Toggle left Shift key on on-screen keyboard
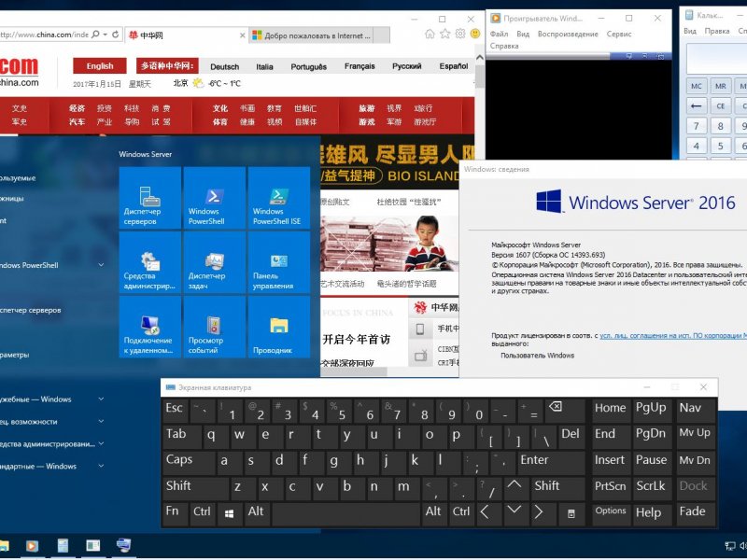747x560 pixels. pos(196,487)
